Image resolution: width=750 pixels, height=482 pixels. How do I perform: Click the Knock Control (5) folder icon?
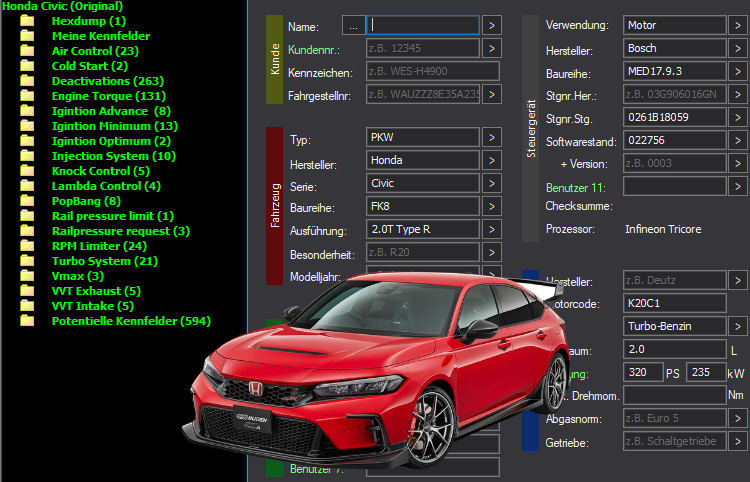pyautogui.click(x=27, y=171)
